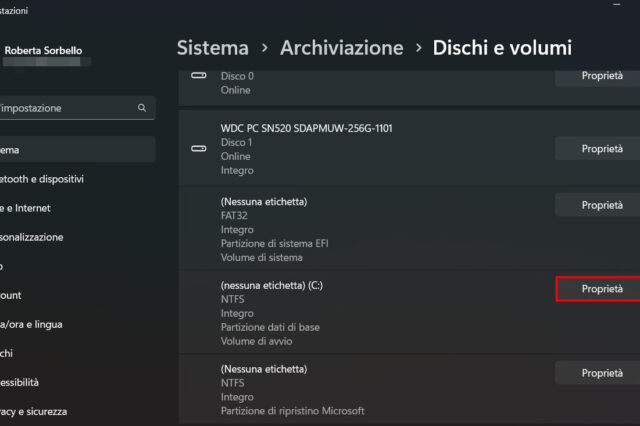
Task: Open Proprietà for the WDC PC SN520 disk
Action: [602, 149]
